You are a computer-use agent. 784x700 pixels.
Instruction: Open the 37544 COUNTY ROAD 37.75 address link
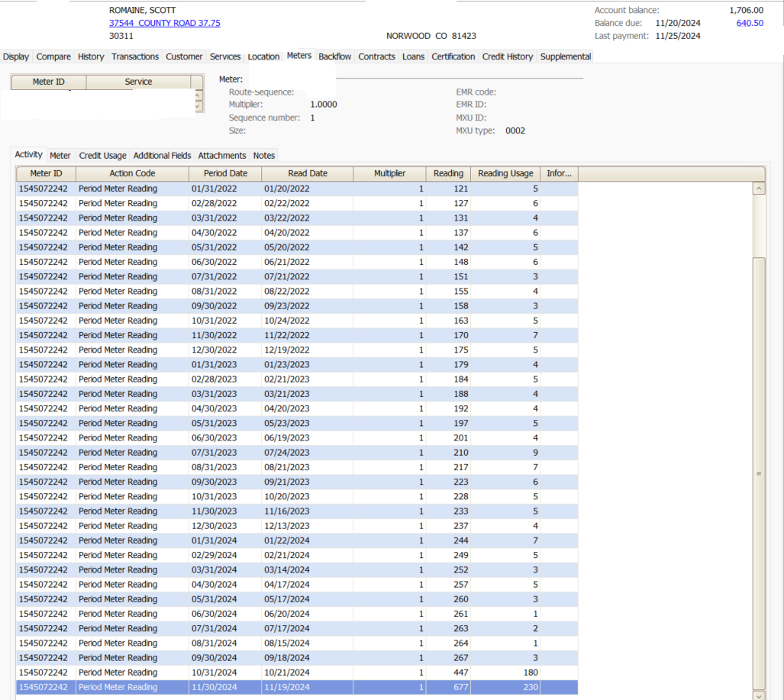coord(164,23)
